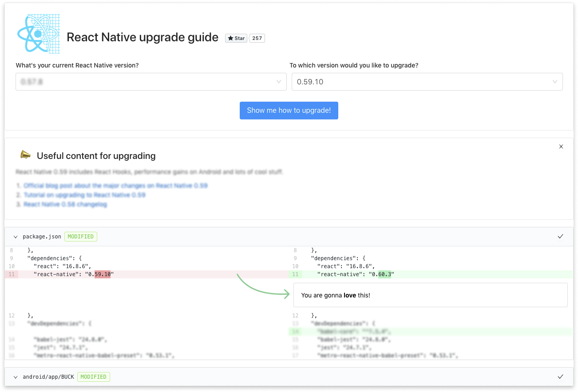Click the added line react-native 0.60.3
Image resolution: width=578 pixels, height=392 pixels.
click(431, 274)
